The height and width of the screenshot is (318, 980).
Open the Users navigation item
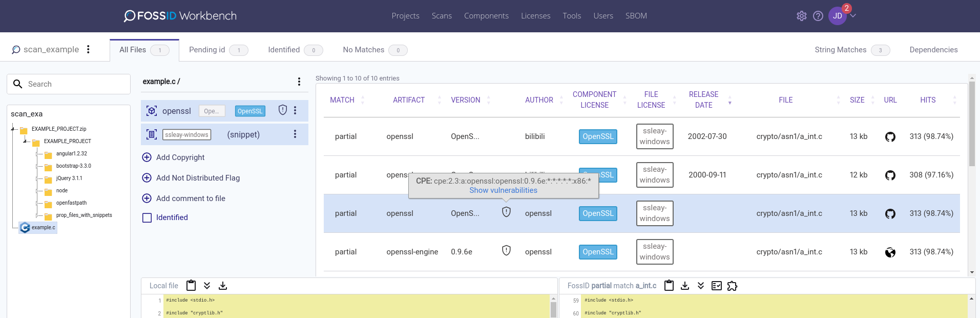click(603, 16)
